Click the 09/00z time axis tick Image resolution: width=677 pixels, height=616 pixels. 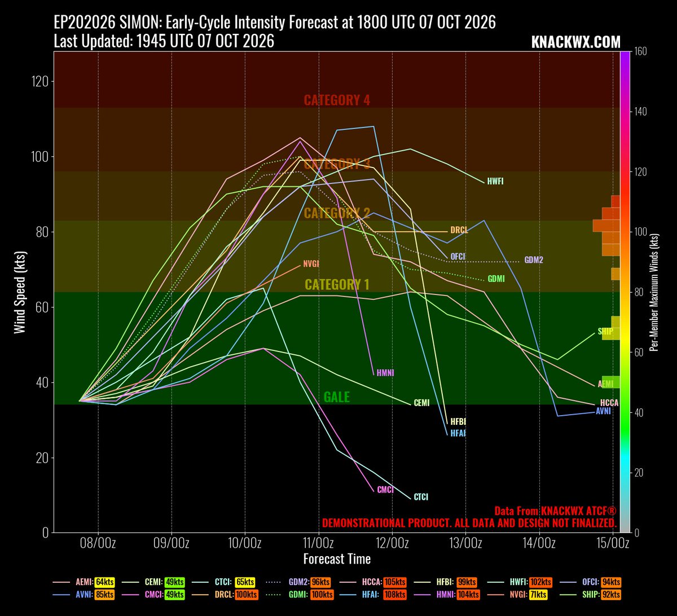(x=172, y=543)
